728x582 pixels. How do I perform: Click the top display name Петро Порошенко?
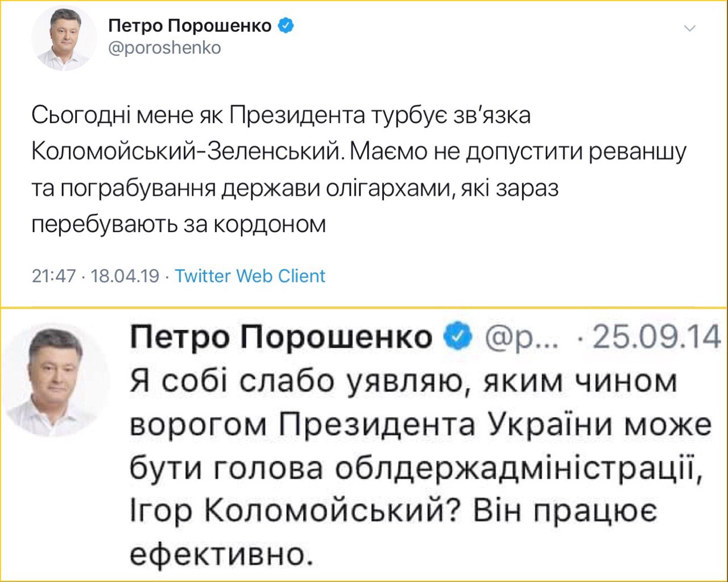tap(189, 26)
